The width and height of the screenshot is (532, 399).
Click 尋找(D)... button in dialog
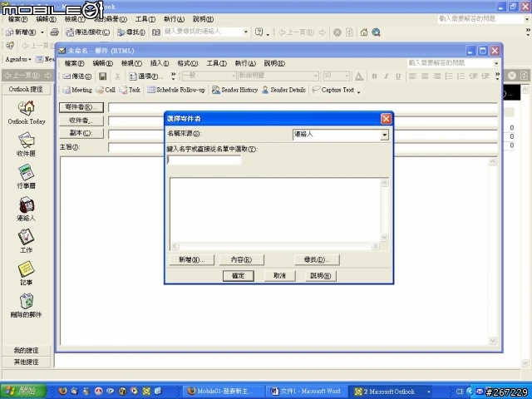coord(317,260)
